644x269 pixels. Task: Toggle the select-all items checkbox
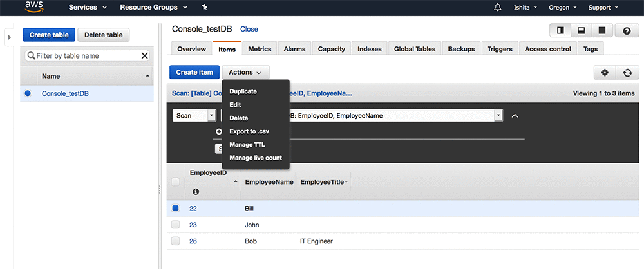click(175, 182)
